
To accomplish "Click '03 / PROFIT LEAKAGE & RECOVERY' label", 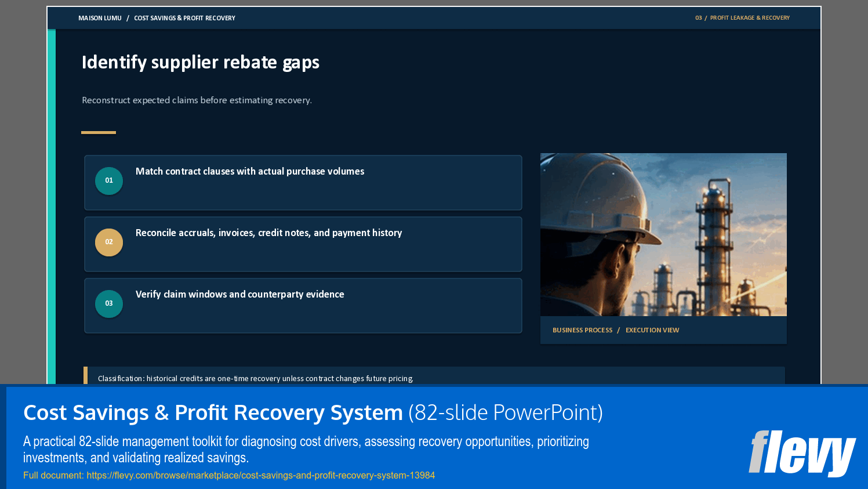I will point(743,18).
